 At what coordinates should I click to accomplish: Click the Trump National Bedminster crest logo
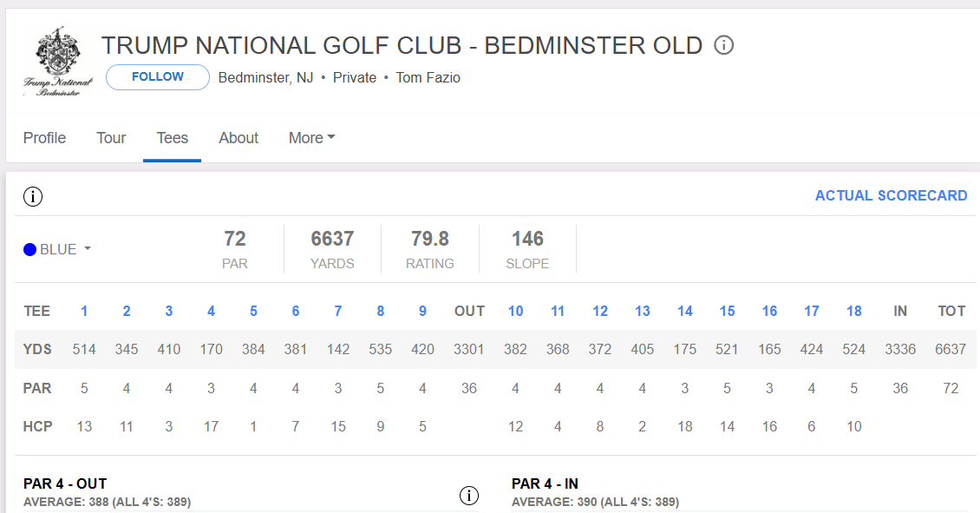tap(58, 62)
